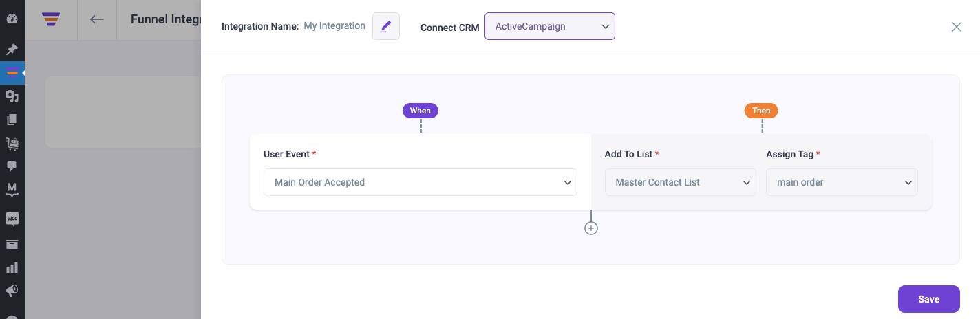Open the Add To List dropdown
Image resolution: width=980 pixels, height=319 pixels.
click(681, 182)
